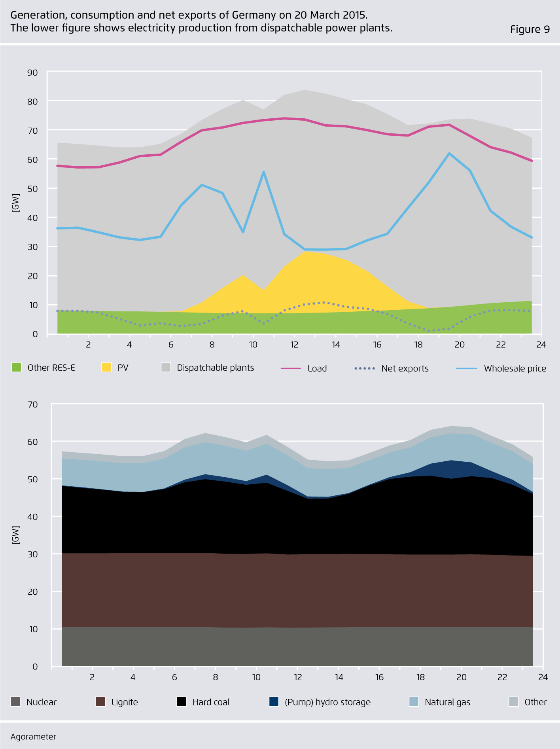This screenshot has height=749, width=560.
Task: Select the '(Pump) hydro storage' legend label
Action: click(328, 702)
